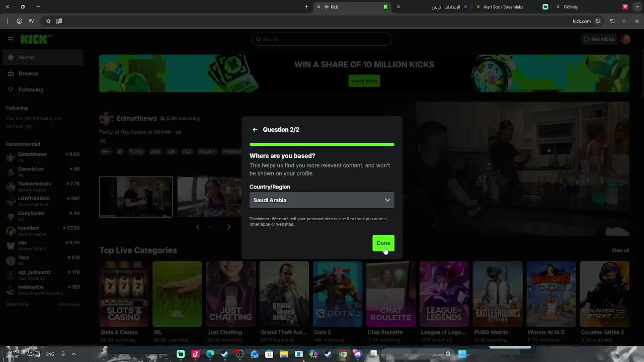Image resolution: width=644 pixels, height=362 pixels.
Task: Open Google Chrome from the taskbar
Action: click(343, 354)
